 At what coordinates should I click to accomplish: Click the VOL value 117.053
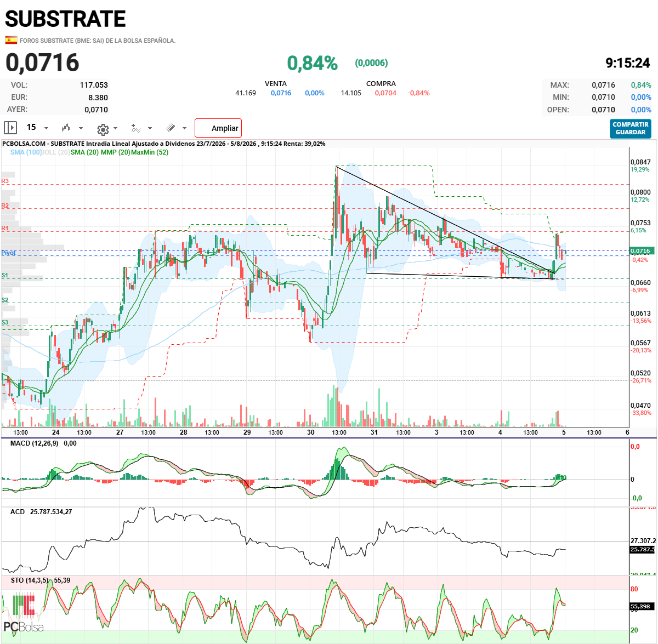point(94,85)
